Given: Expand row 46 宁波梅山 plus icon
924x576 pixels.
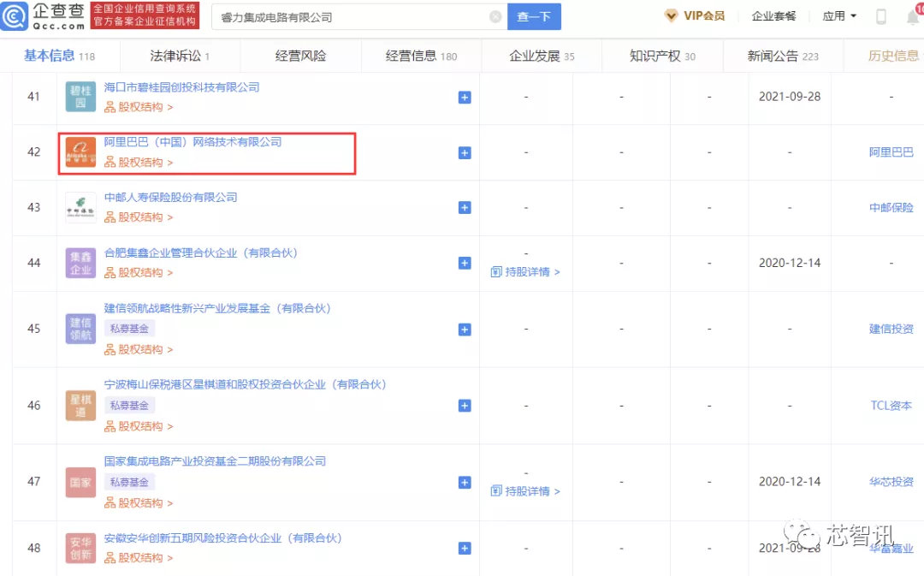Looking at the screenshot, I should 465,406.
